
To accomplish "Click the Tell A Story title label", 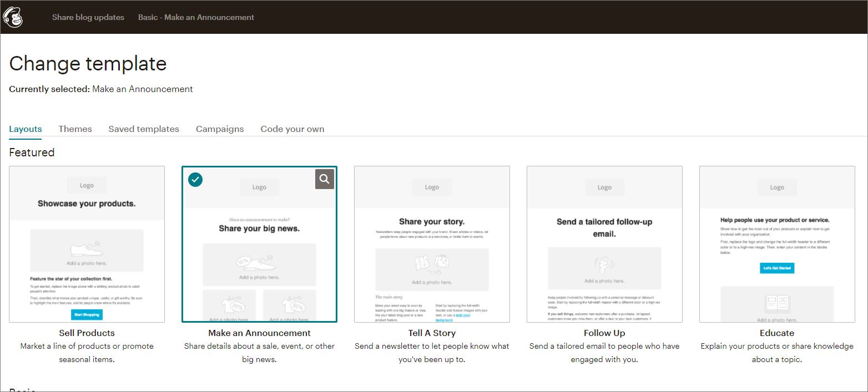I will point(432,333).
